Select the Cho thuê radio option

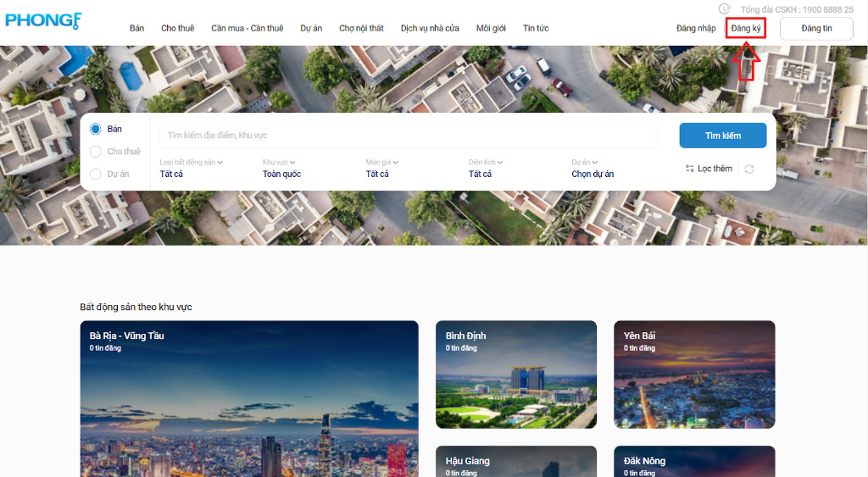tap(96, 152)
